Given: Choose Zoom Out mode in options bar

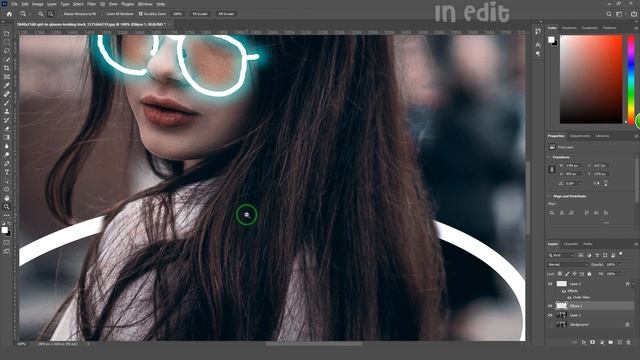Looking at the screenshot, I should pyautogui.click(x=51, y=14).
